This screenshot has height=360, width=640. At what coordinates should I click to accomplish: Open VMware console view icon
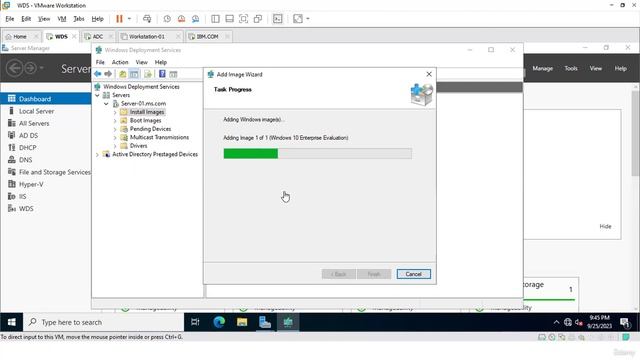coord(278,19)
